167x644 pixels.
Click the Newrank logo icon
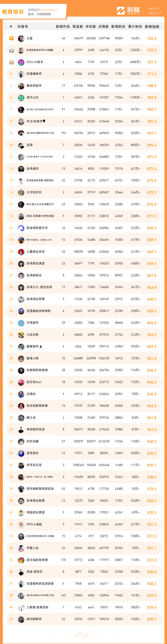121,11
